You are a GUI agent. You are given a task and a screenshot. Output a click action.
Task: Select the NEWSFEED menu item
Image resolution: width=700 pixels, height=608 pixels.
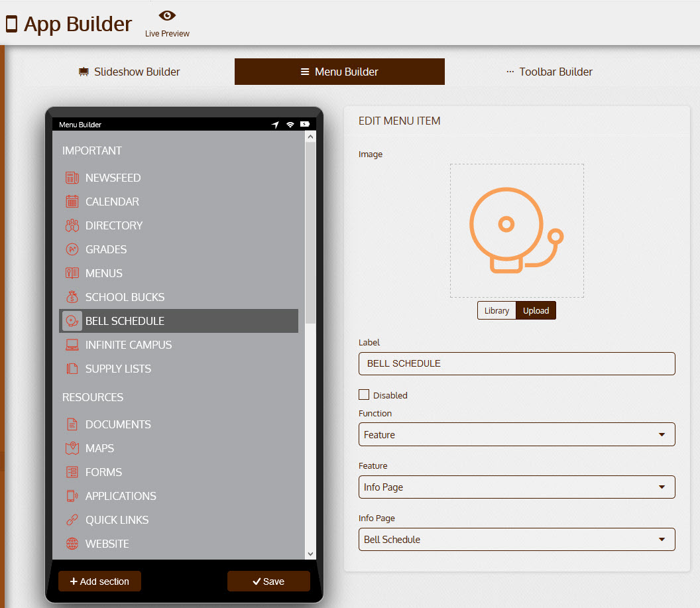click(178, 178)
